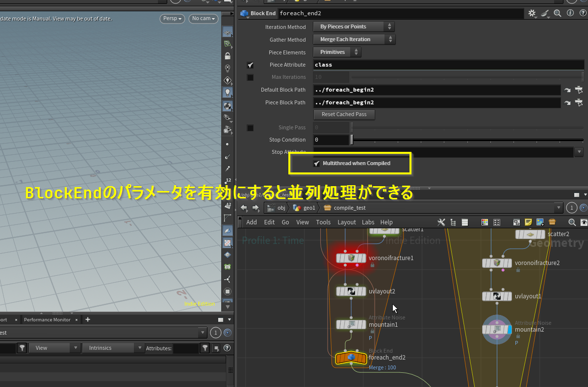Switch to the Performance Monitor tab
Screen dimensions: 588x387
(x=47, y=320)
